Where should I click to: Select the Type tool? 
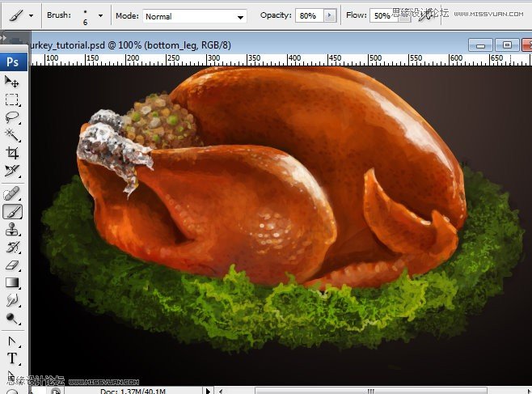(x=12, y=358)
